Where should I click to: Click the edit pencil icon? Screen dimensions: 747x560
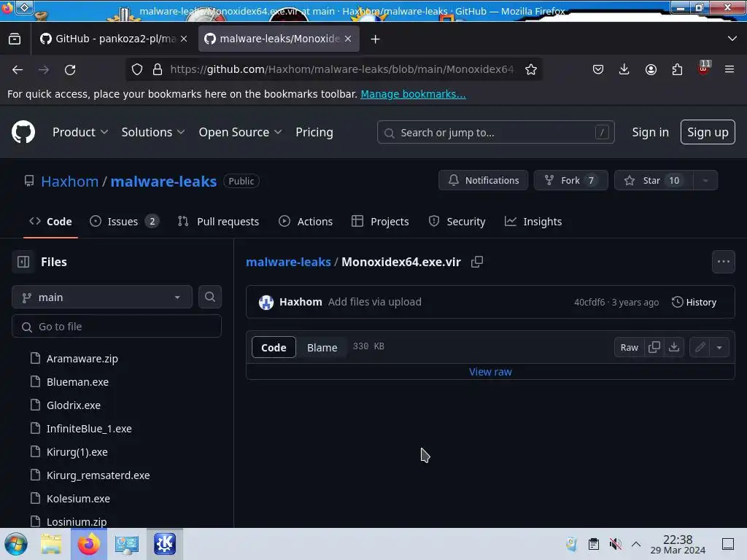(x=700, y=347)
